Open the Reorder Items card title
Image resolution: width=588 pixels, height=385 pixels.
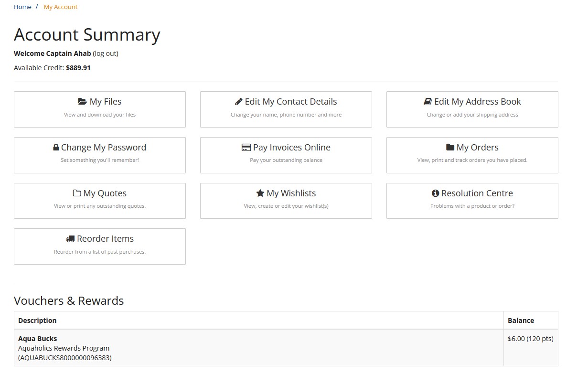(106, 239)
